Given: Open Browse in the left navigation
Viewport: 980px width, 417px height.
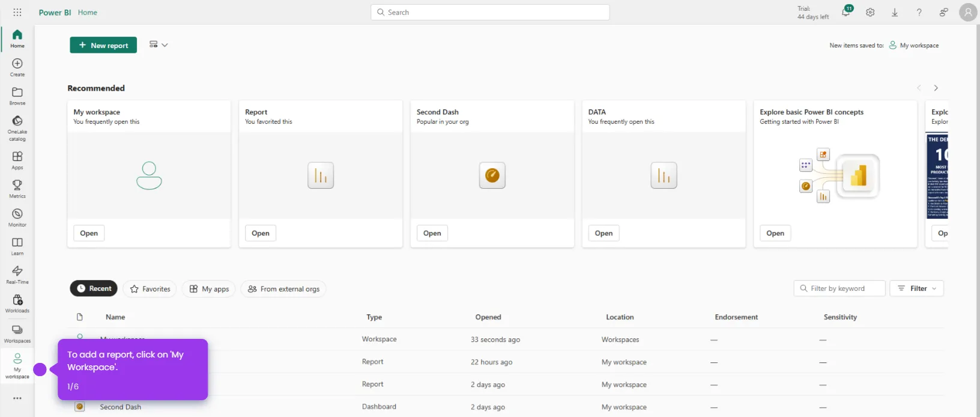Looking at the screenshot, I should pos(17,96).
